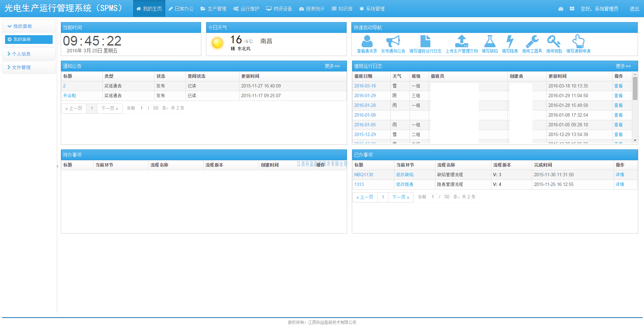Collapse the left sidebar with small arrow
The width and height of the screenshot is (644, 328).
57,166
